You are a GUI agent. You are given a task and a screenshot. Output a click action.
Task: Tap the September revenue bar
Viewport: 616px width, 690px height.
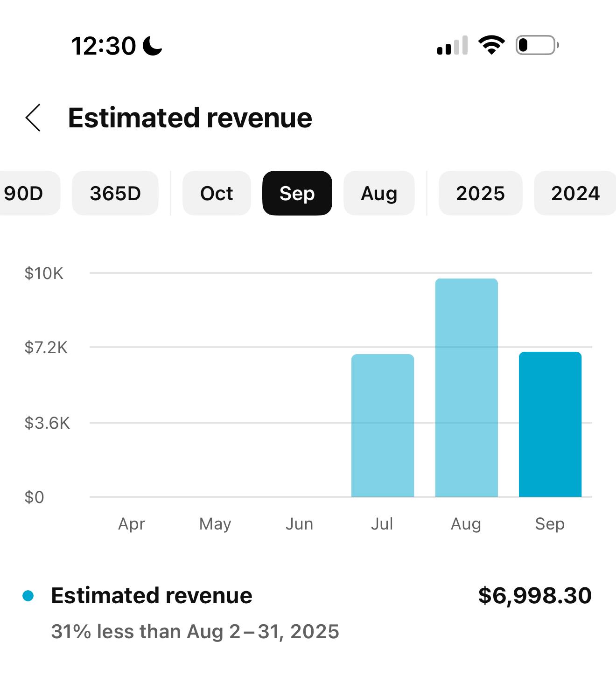point(550,424)
